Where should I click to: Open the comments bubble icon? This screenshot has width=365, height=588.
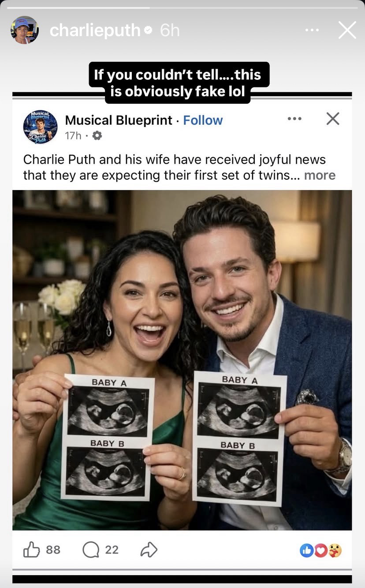91,550
